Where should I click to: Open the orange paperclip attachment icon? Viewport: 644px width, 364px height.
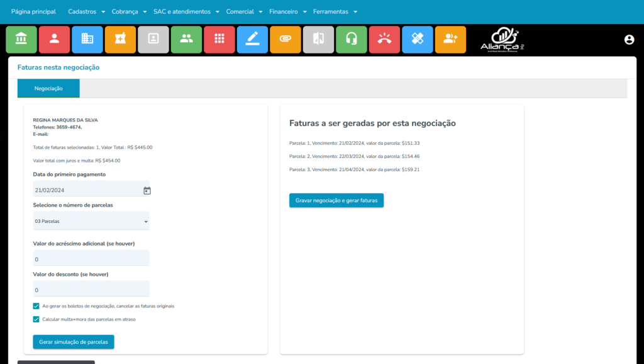point(285,39)
